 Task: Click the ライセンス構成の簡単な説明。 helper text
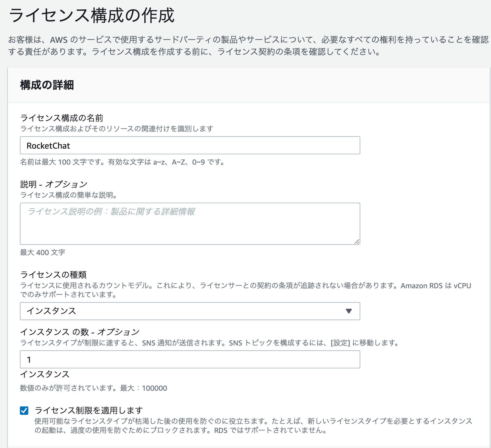point(69,195)
